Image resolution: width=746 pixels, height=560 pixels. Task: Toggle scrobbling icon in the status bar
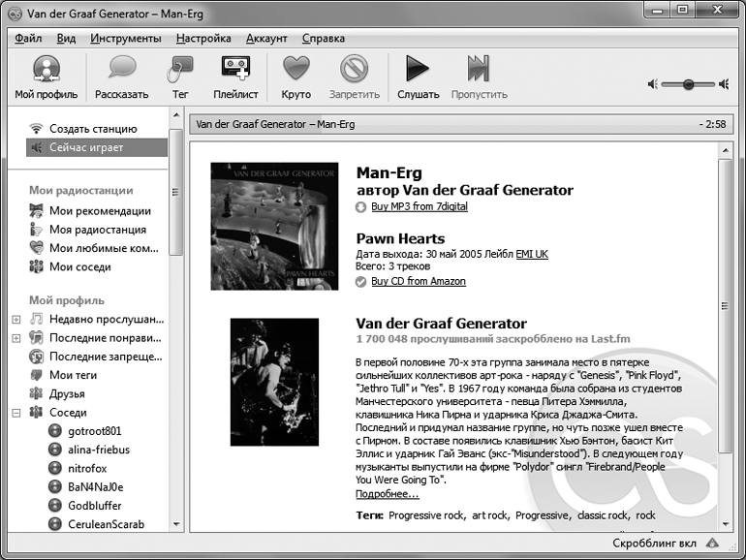tap(712, 544)
